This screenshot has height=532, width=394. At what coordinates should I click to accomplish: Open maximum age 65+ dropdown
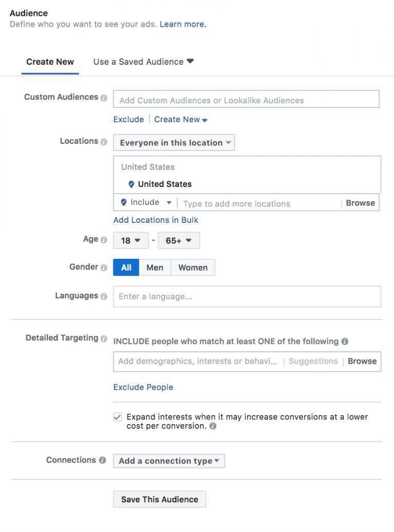tap(179, 240)
